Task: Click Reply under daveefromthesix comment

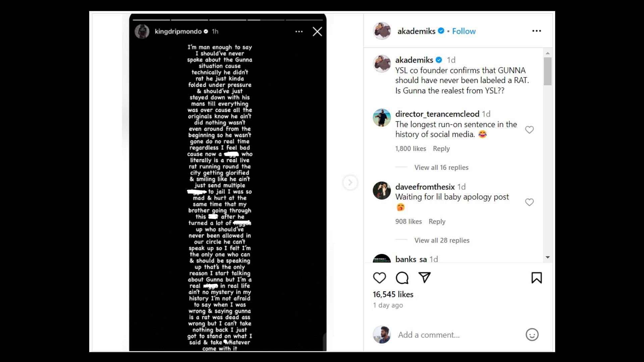Action: (437, 221)
